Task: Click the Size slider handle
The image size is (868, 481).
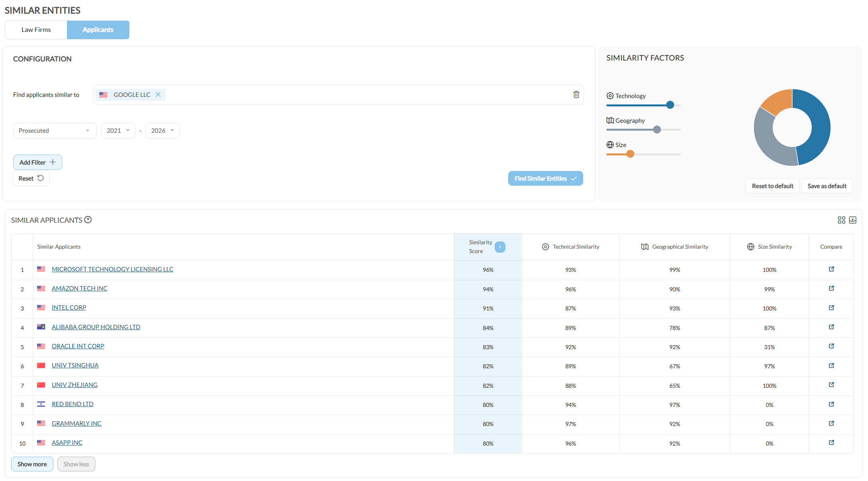Action: (x=630, y=154)
